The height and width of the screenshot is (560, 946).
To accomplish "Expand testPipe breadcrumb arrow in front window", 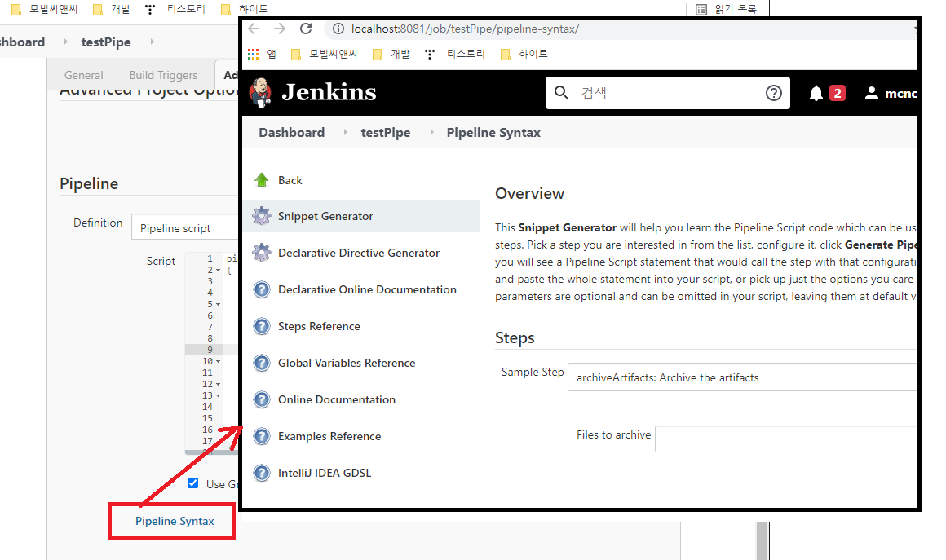I will [431, 132].
